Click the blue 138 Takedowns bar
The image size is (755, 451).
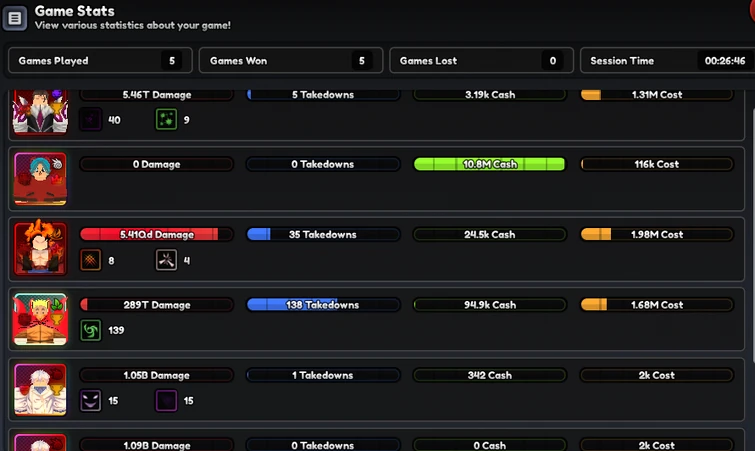[x=323, y=305]
